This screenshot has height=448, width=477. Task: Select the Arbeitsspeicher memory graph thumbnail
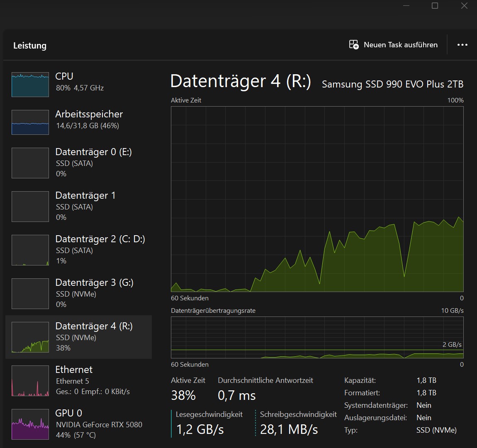click(x=30, y=122)
